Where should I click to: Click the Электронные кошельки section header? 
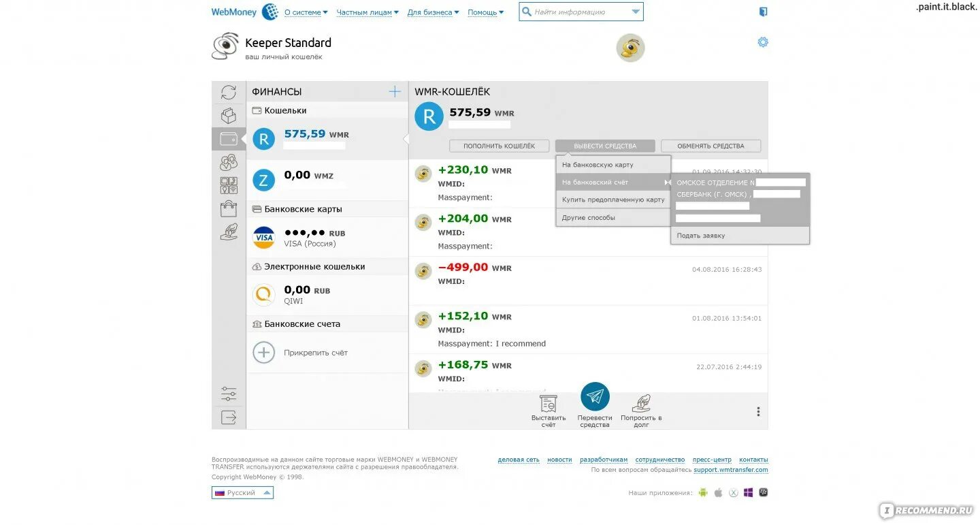point(327,266)
